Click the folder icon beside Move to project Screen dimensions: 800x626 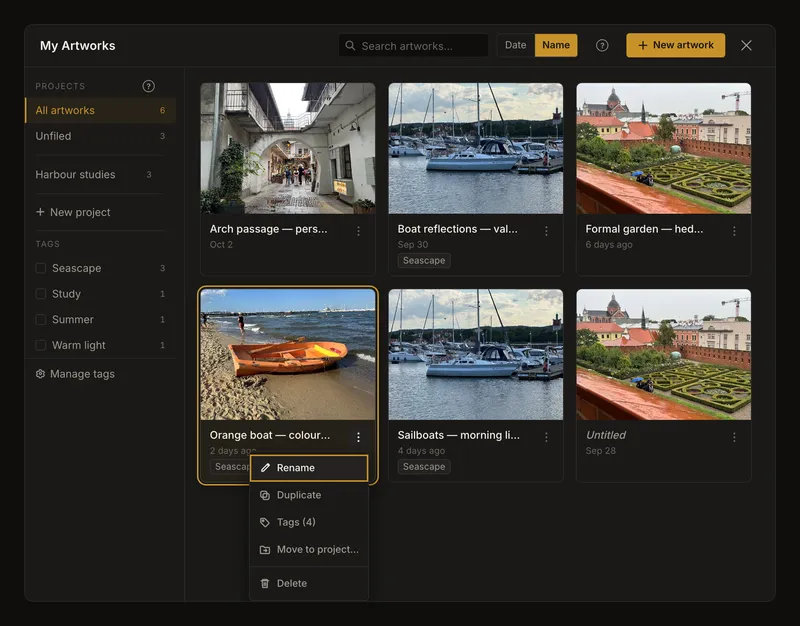pyautogui.click(x=265, y=549)
